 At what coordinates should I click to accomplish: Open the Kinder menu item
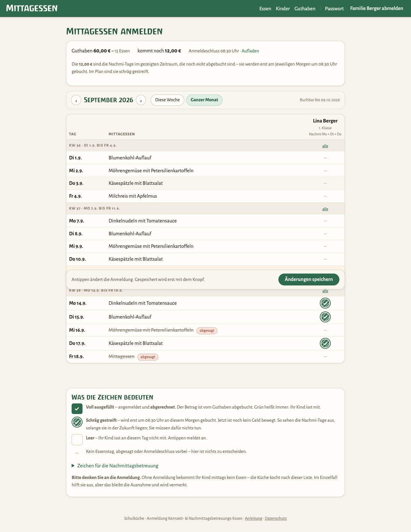coord(283,9)
